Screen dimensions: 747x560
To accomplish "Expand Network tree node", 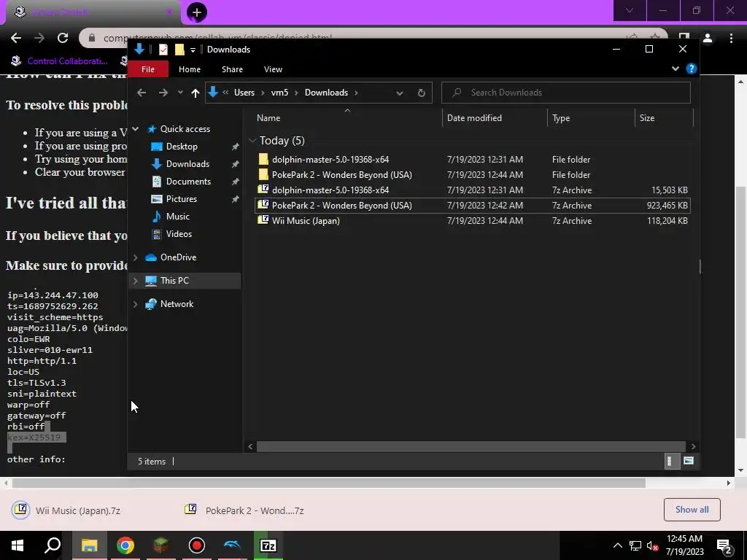I will [x=135, y=304].
